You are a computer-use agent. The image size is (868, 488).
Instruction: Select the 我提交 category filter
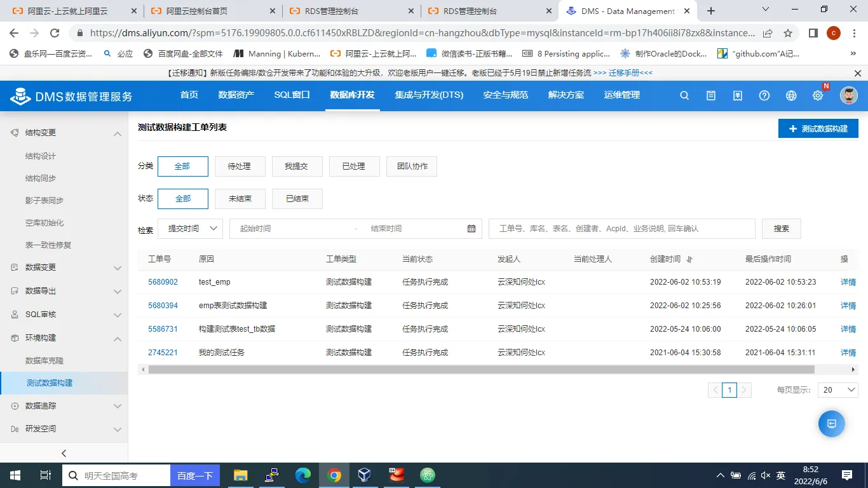coord(297,166)
